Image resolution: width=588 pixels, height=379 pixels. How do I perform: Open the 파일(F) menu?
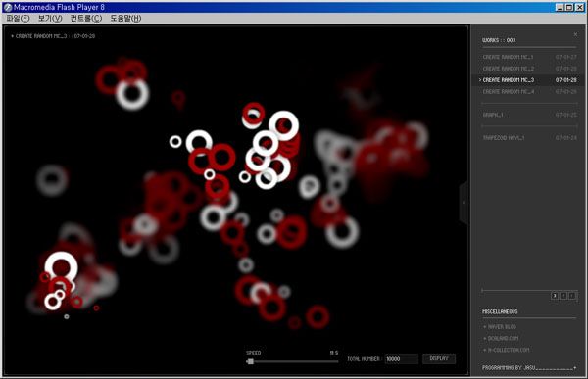(18, 18)
